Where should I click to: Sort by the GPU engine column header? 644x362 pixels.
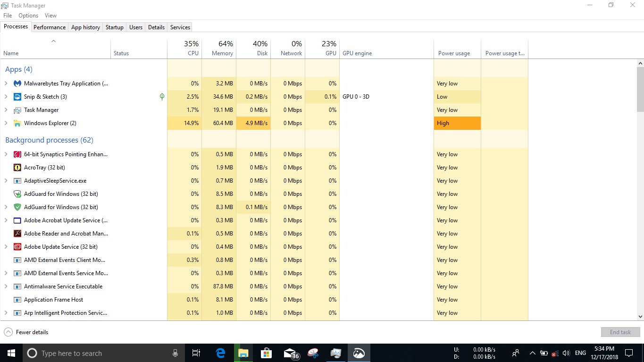click(x=386, y=48)
